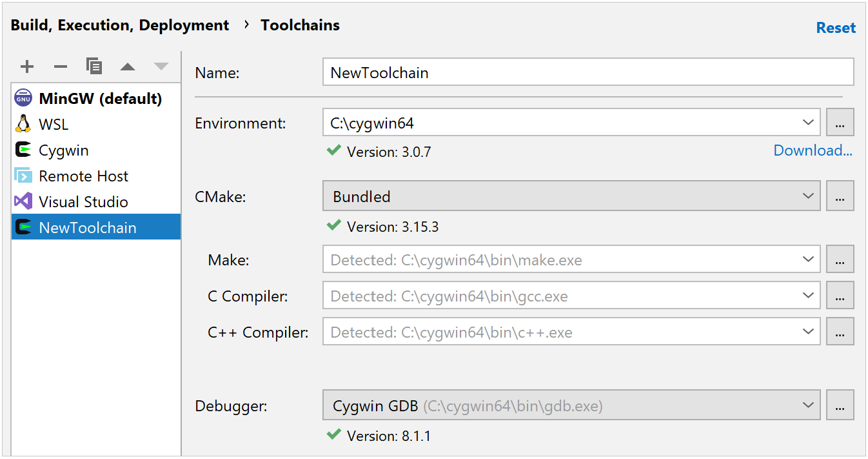868x459 pixels.
Task: Move toolchain up with arrow icon
Action: [128, 66]
